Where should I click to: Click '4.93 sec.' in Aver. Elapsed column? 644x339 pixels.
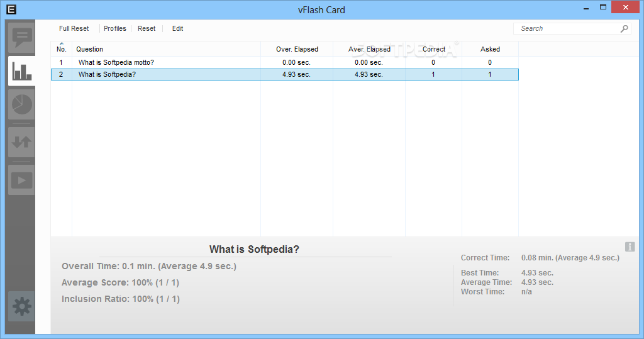[x=369, y=74]
